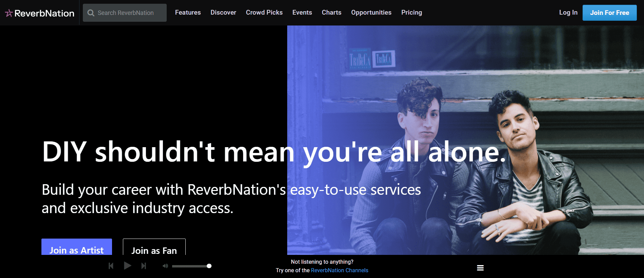Skip to previous track in player
This screenshot has width=644, height=278.
pos(111,266)
